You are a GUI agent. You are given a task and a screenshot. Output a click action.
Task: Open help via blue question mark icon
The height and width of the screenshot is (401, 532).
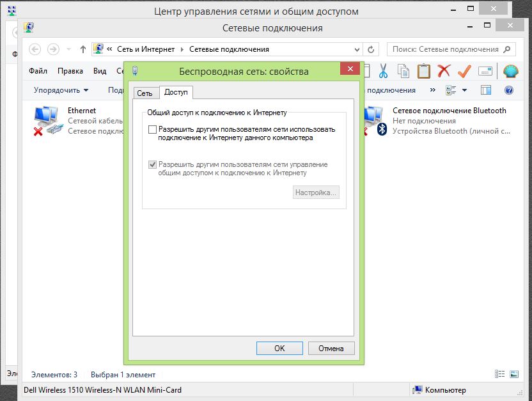point(510,90)
